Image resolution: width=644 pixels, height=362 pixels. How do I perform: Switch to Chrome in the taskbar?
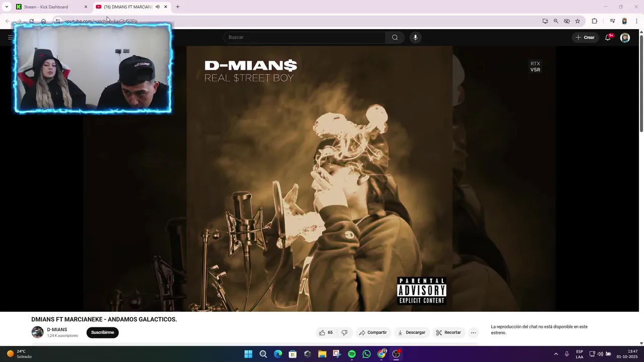pyautogui.click(x=382, y=354)
